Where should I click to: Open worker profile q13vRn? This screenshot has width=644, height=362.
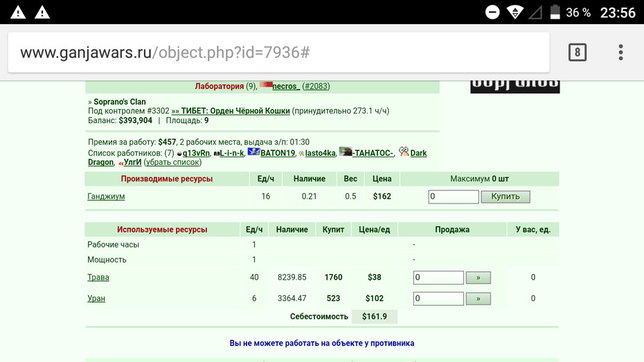pyautogui.click(x=197, y=153)
